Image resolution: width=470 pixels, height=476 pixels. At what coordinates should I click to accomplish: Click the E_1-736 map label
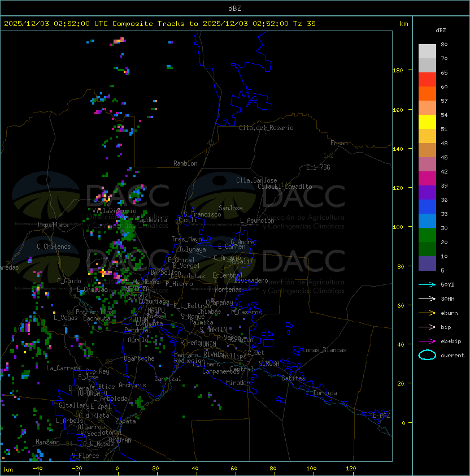click(318, 167)
